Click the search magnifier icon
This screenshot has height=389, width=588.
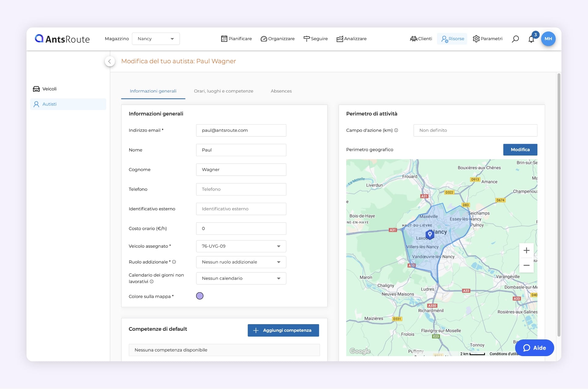coord(515,39)
